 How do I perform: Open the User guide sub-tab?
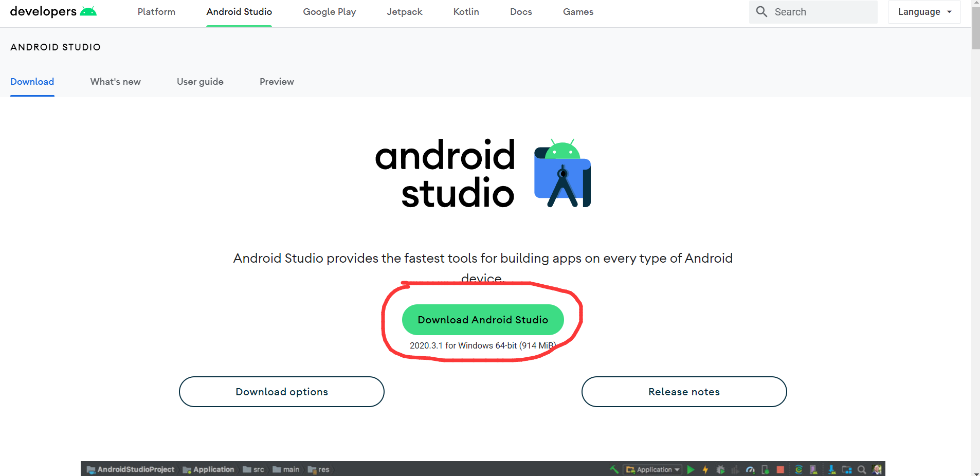pos(200,82)
